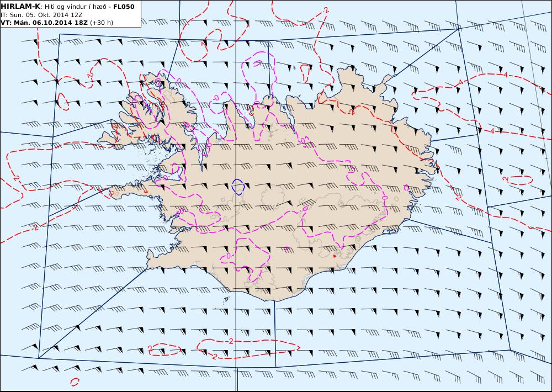
Task: Click the small red triangle marker in southeast Iceland
Action: (x=335, y=256)
